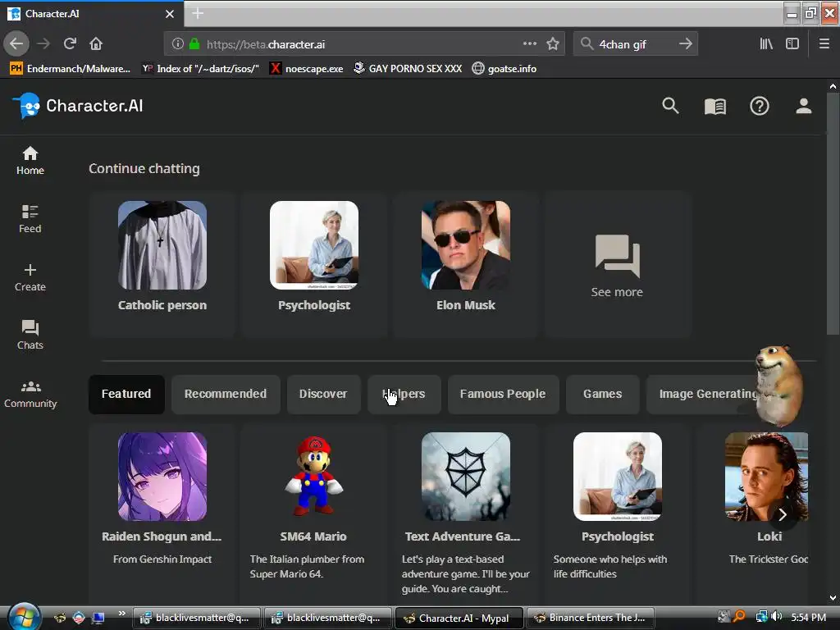The image size is (840, 630).
Task: Open Community in the sidebar
Action: coord(30,394)
